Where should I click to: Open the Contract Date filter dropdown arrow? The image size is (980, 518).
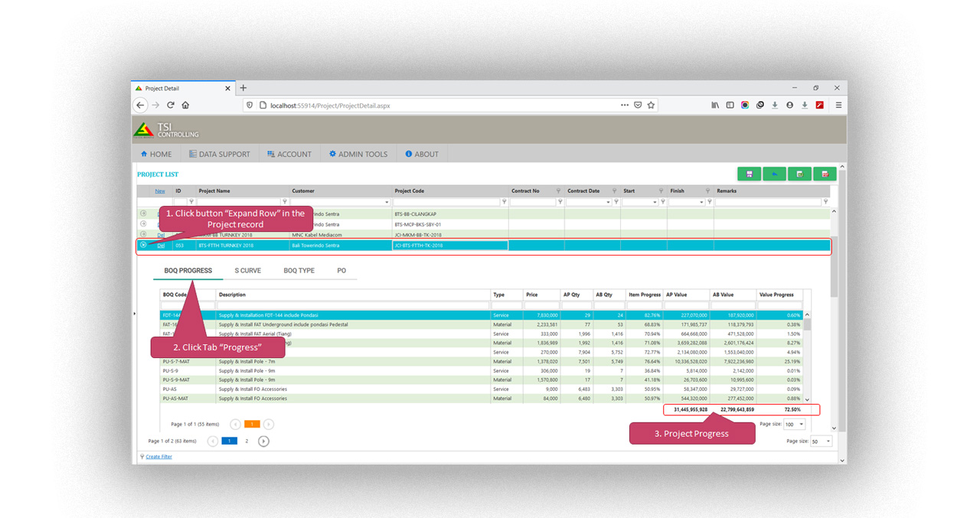[x=608, y=202]
